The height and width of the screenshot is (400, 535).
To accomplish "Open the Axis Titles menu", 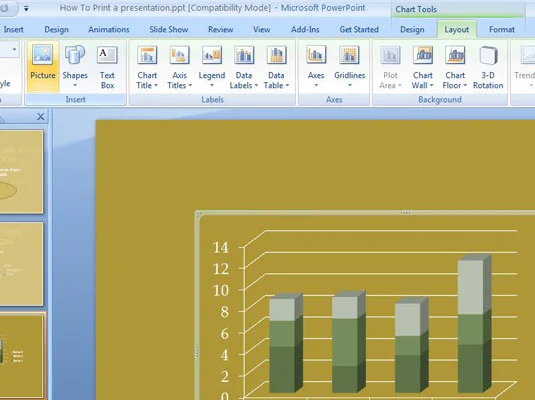I will [179, 67].
